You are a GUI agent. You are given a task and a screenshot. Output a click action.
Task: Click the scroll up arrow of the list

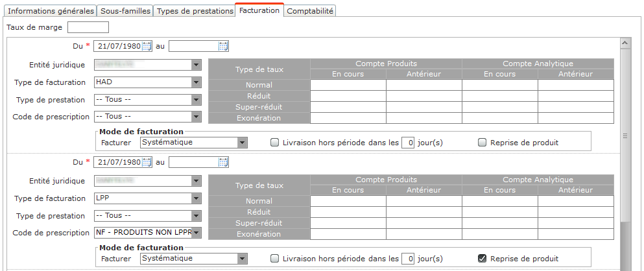coord(625,42)
